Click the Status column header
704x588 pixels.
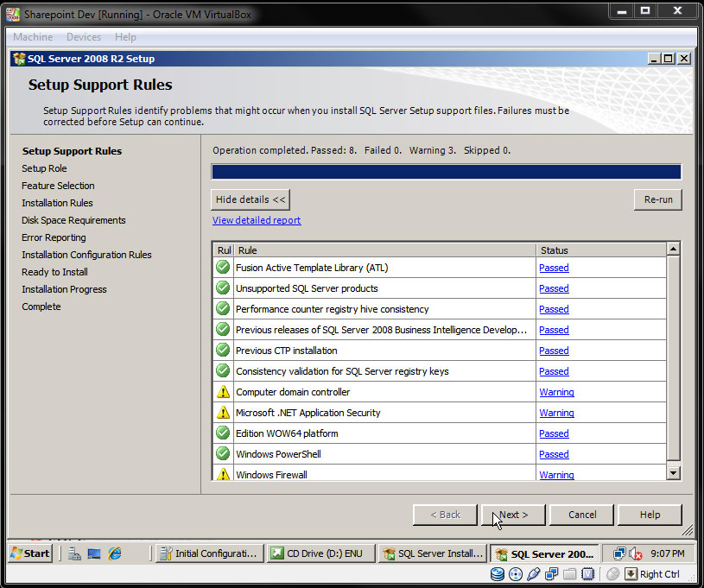601,250
